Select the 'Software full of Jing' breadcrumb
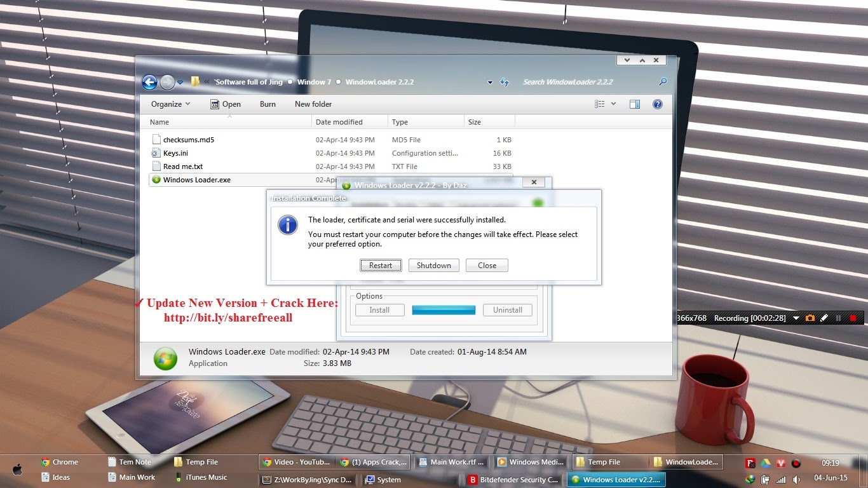 pyautogui.click(x=250, y=82)
